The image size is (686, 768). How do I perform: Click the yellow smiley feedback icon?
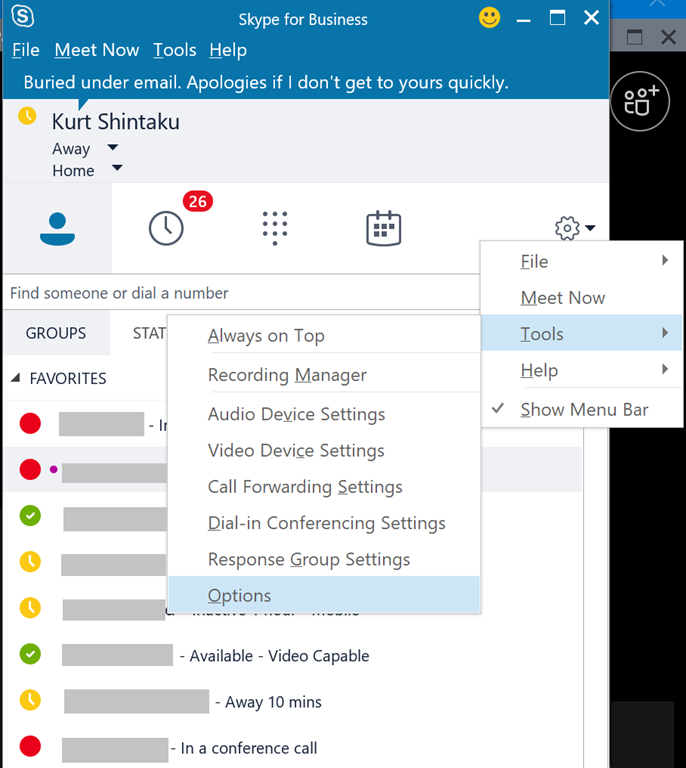click(x=490, y=18)
